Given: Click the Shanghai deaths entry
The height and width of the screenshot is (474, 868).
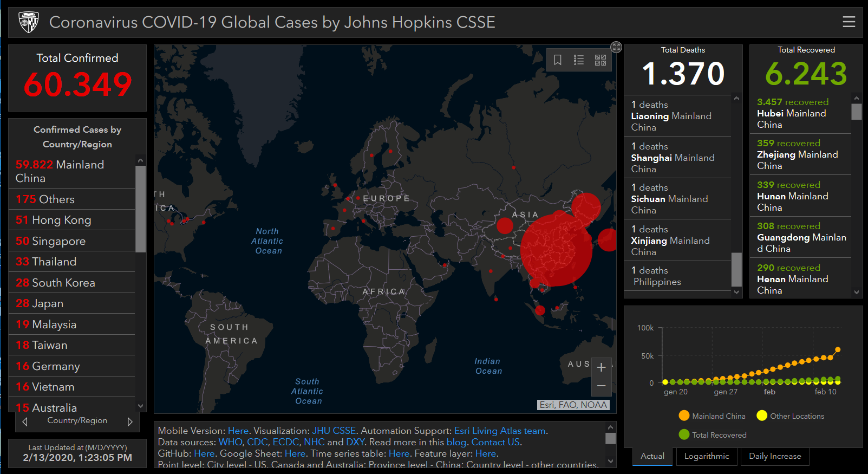Looking at the screenshot, I should (677, 158).
